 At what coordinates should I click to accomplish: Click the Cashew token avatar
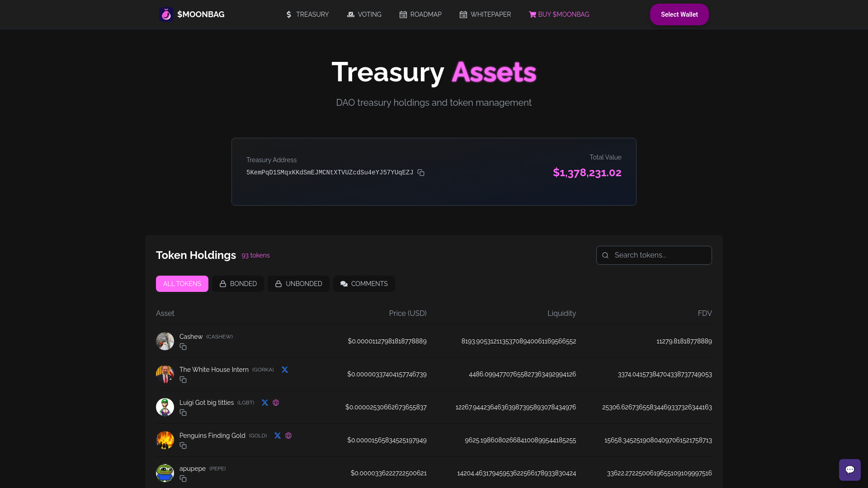click(x=165, y=341)
